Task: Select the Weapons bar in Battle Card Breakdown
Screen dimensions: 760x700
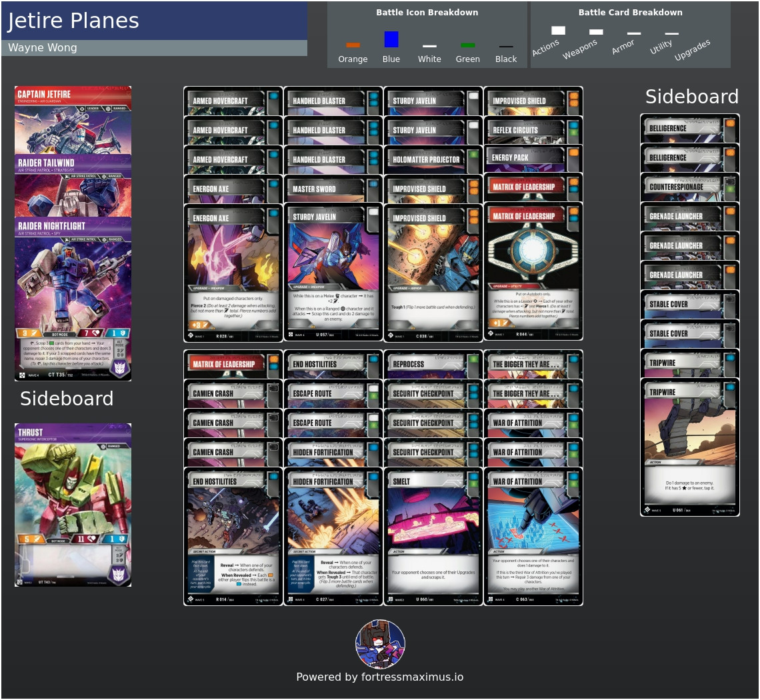Action: (596, 32)
